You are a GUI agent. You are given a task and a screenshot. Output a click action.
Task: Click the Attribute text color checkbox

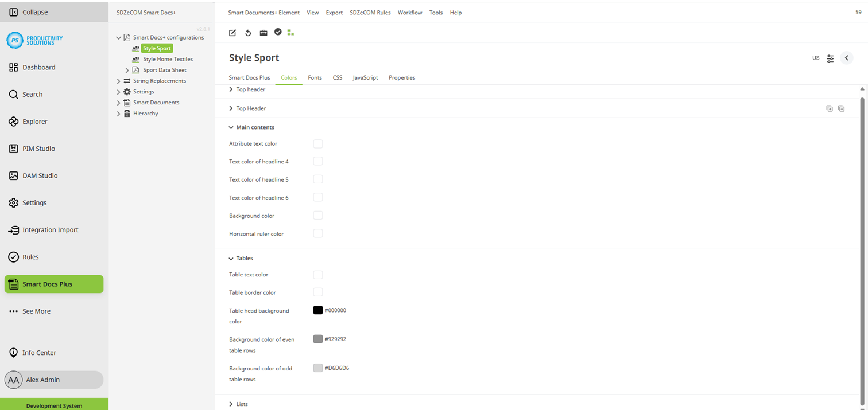(x=318, y=143)
